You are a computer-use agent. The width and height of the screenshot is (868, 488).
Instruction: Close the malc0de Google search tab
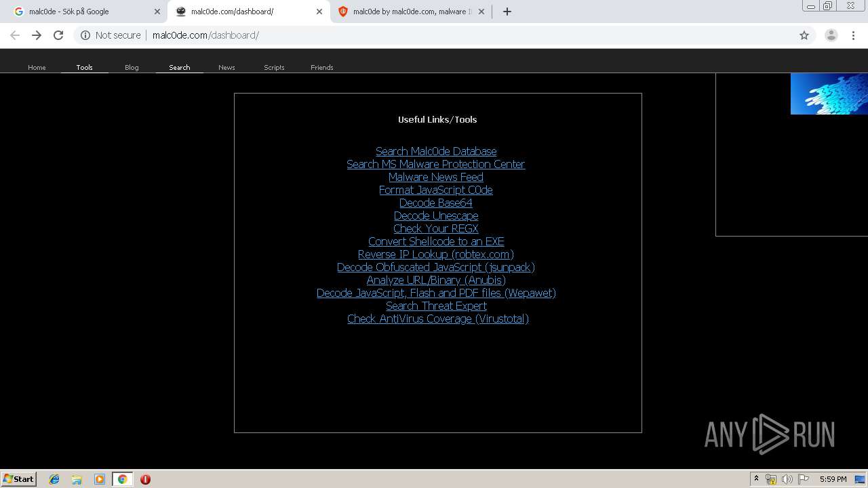[x=157, y=12]
